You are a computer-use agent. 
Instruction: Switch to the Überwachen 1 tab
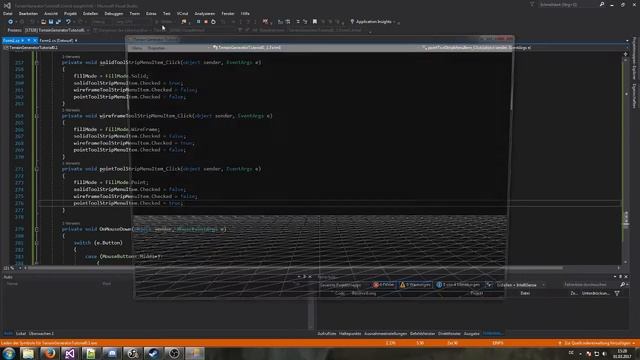coord(41,333)
